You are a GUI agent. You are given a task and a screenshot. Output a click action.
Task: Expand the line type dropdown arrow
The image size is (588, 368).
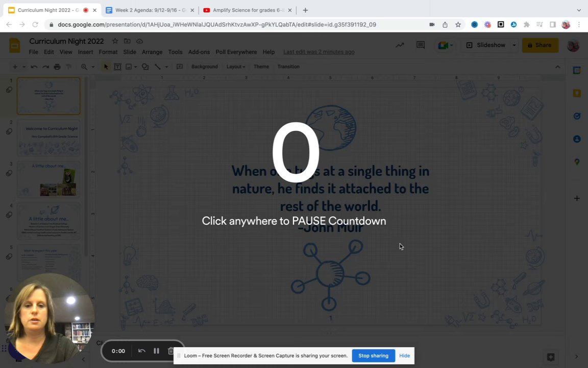pyautogui.click(x=166, y=67)
